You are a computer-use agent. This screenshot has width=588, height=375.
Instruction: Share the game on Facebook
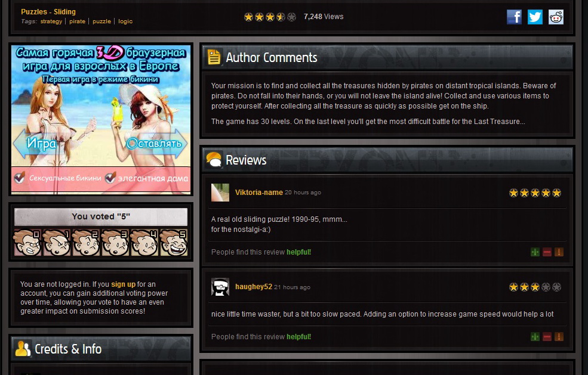tap(514, 17)
